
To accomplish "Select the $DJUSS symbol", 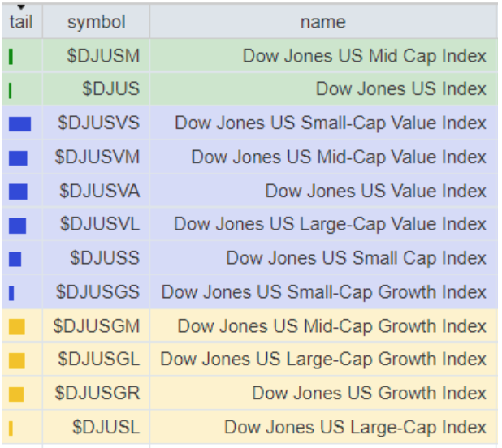I will pyautogui.click(x=104, y=258).
